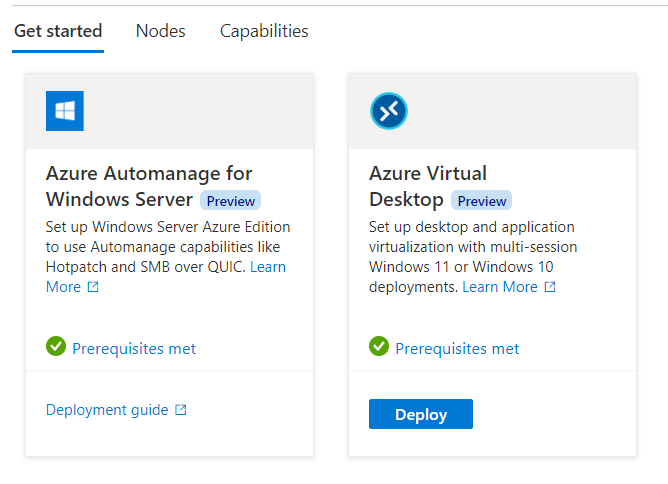Click external link icon after Virtual Desktop Learn More
The height and width of the screenshot is (484, 668).
point(550,287)
